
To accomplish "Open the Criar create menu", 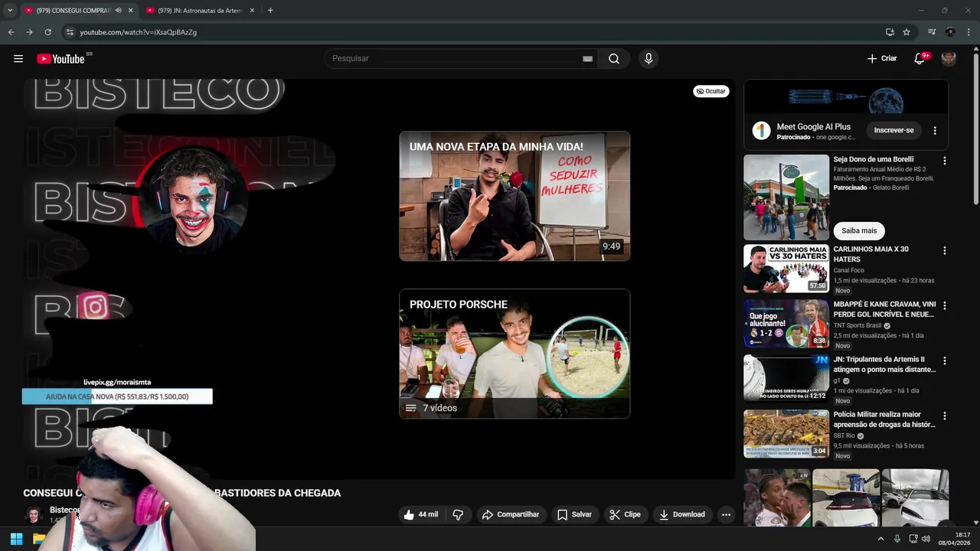I will coord(882,58).
